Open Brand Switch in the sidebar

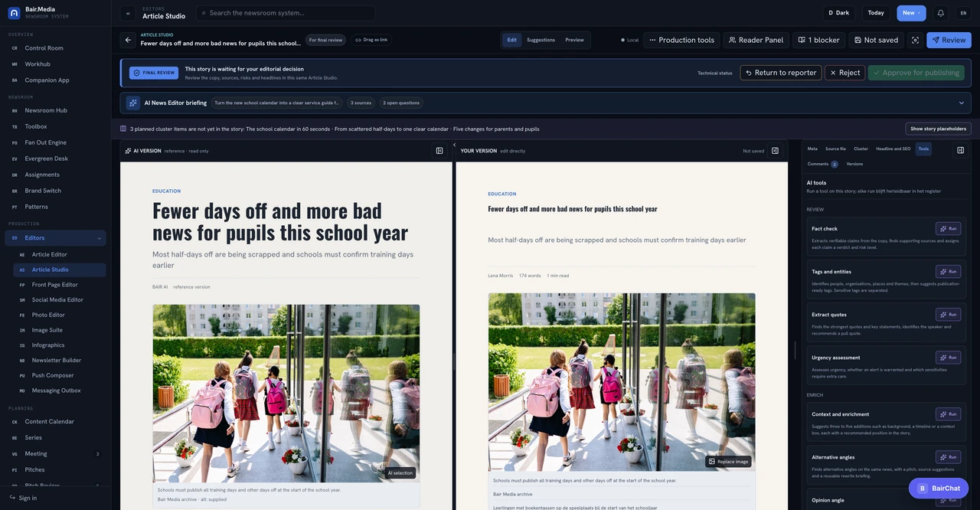[54, 191]
